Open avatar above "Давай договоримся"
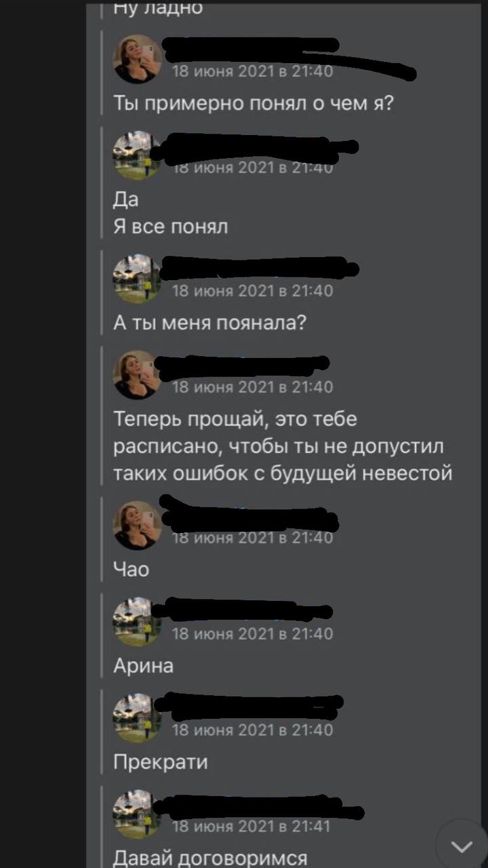 click(137, 814)
